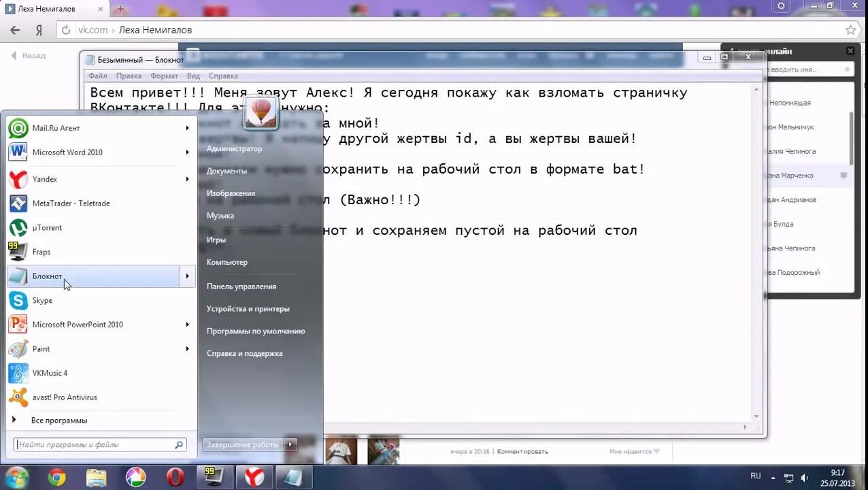Open Изображения from Start menu
The image size is (868, 490).
click(x=231, y=193)
